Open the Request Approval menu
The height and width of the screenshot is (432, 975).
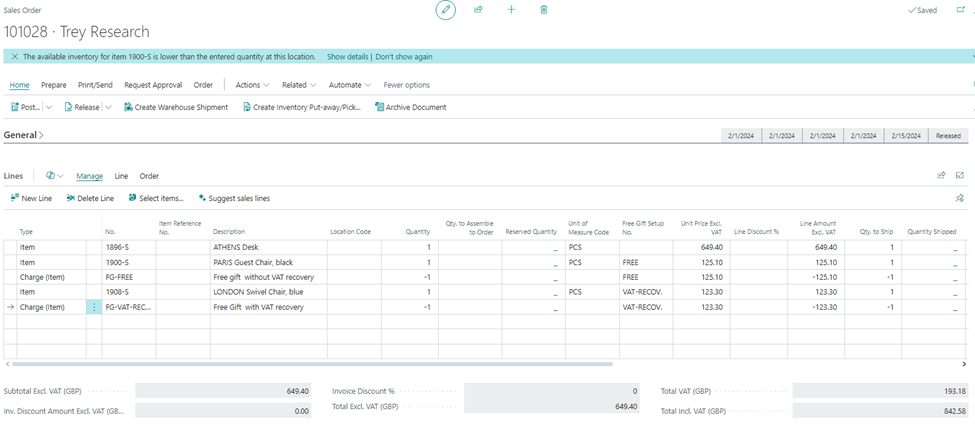(154, 85)
